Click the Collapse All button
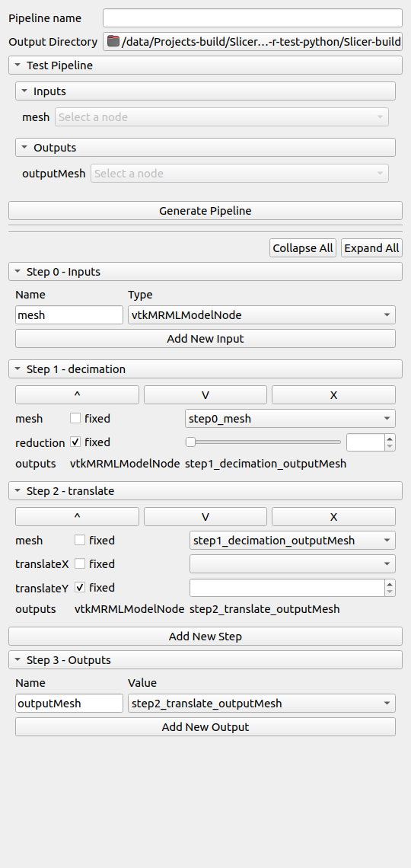The width and height of the screenshot is (411, 868). tap(303, 248)
